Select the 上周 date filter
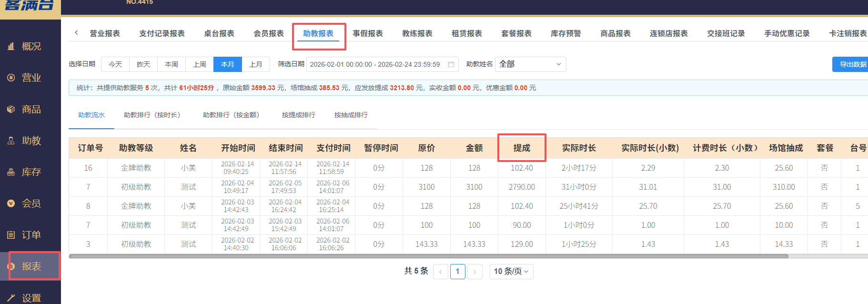The height and width of the screenshot is (304, 868). click(x=200, y=64)
